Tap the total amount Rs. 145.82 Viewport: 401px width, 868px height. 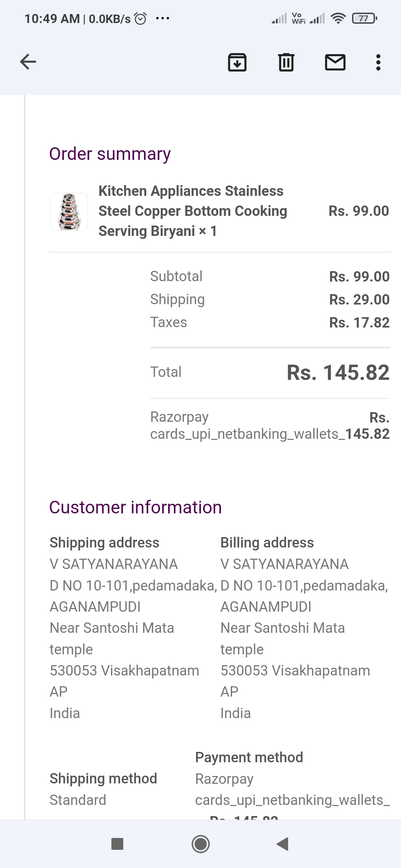[338, 372]
